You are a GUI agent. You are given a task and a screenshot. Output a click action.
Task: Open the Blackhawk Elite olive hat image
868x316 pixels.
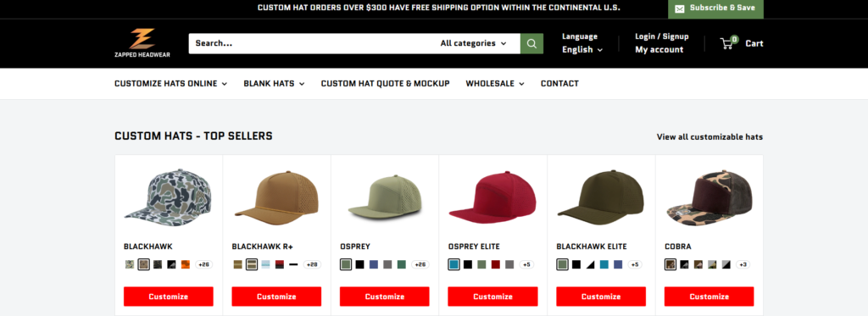pyautogui.click(x=601, y=197)
